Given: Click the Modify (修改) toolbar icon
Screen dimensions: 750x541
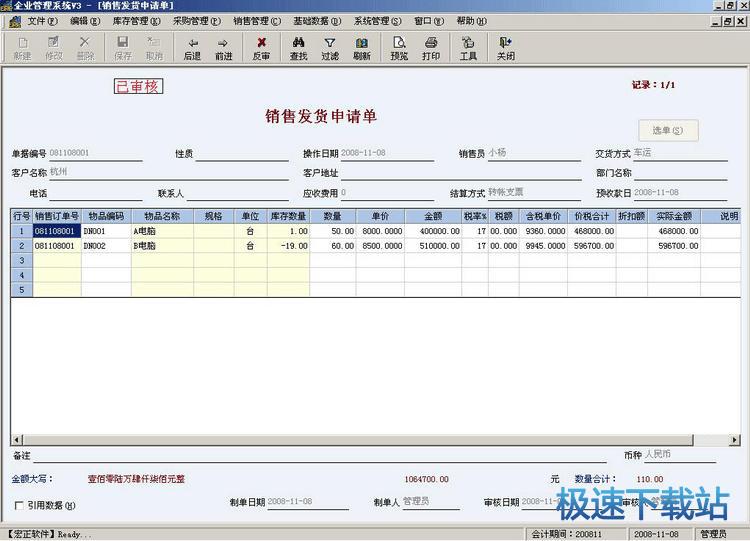Looking at the screenshot, I should (x=54, y=48).
